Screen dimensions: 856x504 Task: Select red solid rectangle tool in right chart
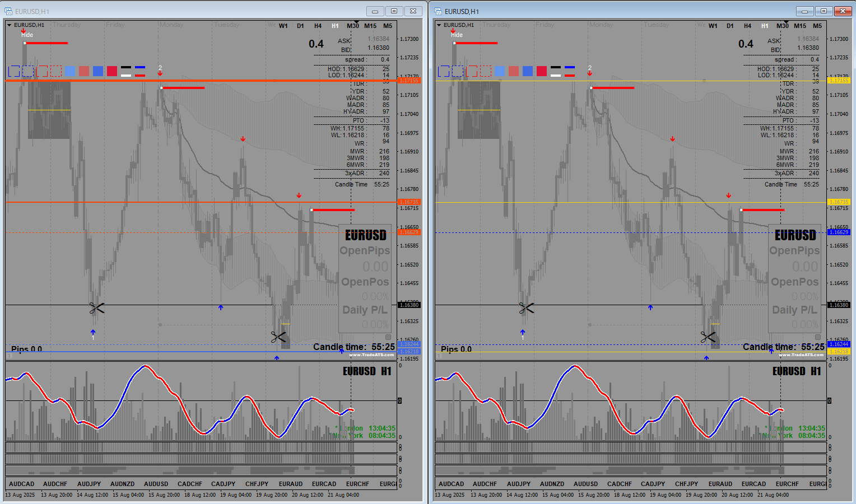pyautogui.click(x=472, y=71)
